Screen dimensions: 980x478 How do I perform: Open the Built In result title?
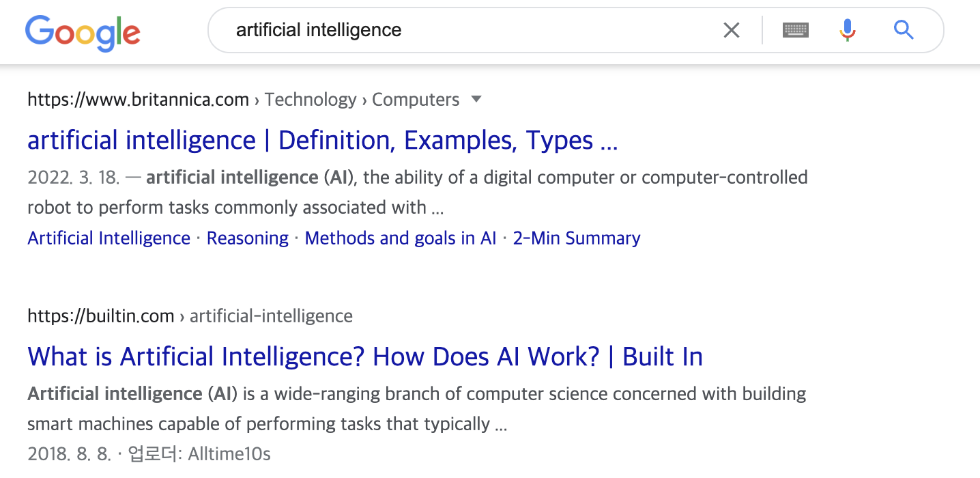click(x=365, y=356)
